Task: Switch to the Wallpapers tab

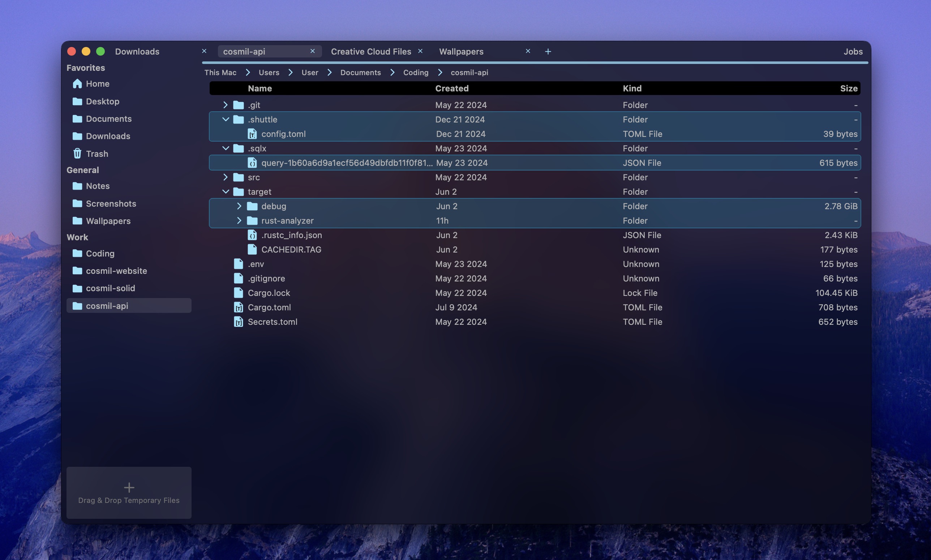Action: pos(461,52)
